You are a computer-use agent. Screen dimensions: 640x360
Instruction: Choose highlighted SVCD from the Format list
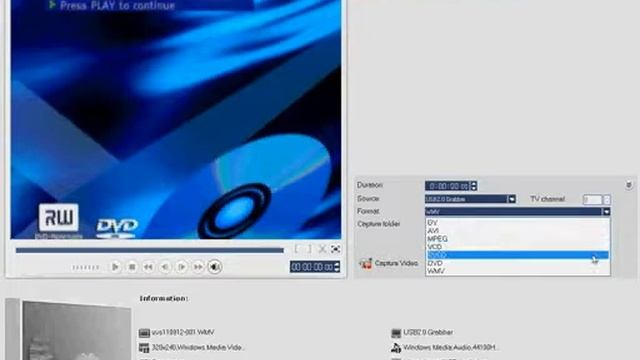pyautogui.click(x=518, y=255)
